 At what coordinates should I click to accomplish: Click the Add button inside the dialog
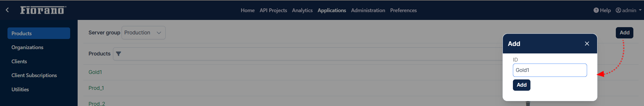tap(522, 85)
